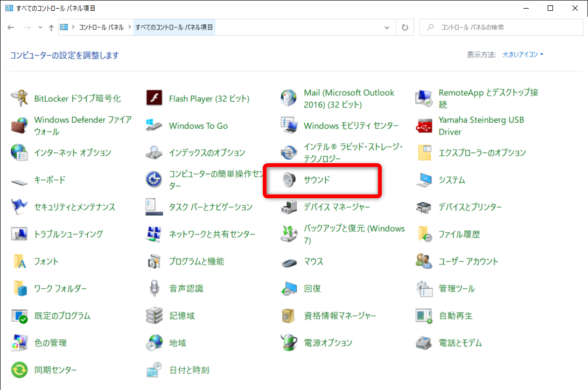Refresh the Control Panel view
Screen dimensions: 588x390
[x=405, y=27]
